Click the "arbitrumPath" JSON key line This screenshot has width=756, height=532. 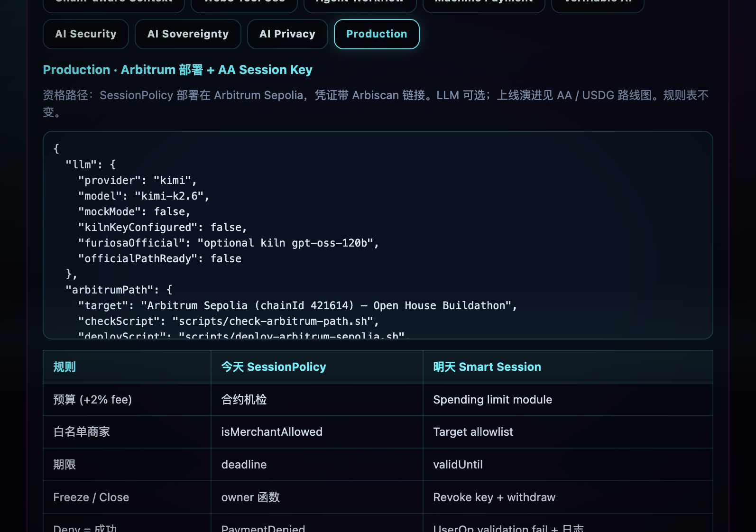tap(119, 290)
